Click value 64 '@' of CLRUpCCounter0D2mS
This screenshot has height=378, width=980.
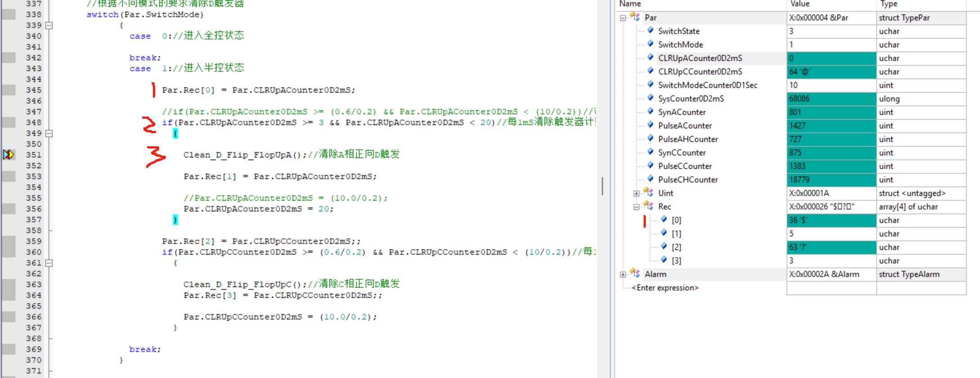(x=832, y=72)
